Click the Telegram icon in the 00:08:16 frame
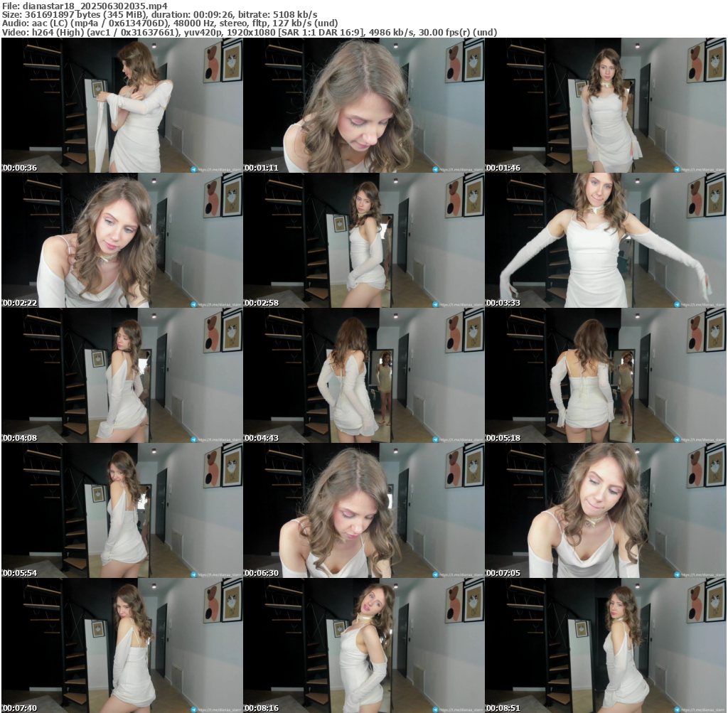This screenshot has height=713, width=728. pos(435,709)
